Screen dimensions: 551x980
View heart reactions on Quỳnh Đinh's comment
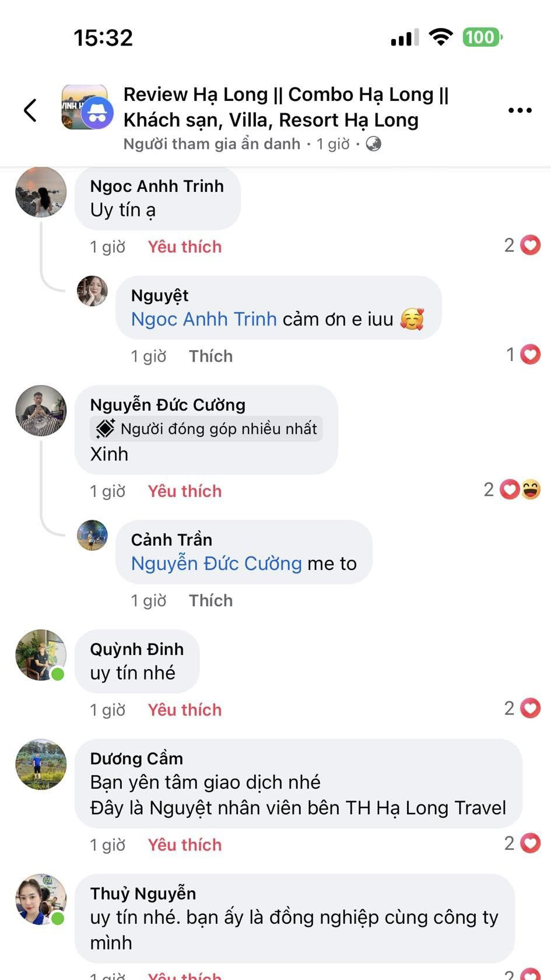click(x=522, y=708)
